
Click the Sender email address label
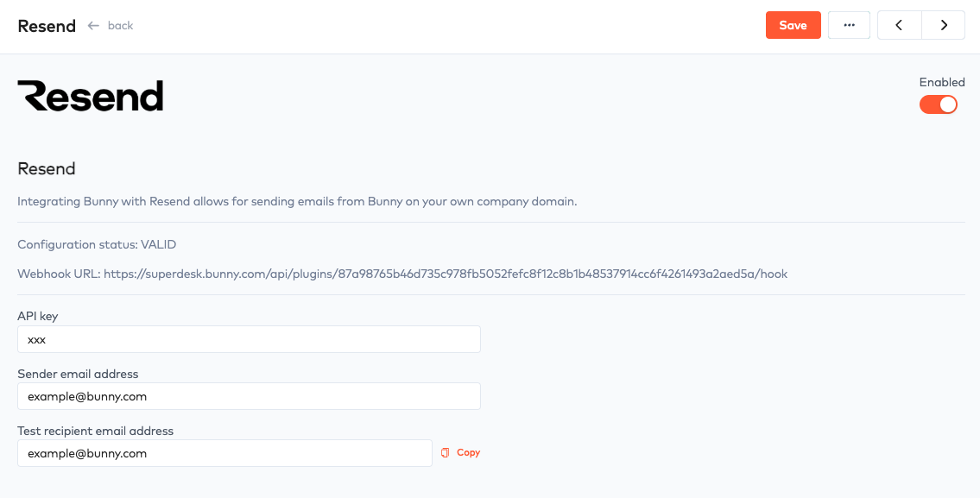(78, 374)
